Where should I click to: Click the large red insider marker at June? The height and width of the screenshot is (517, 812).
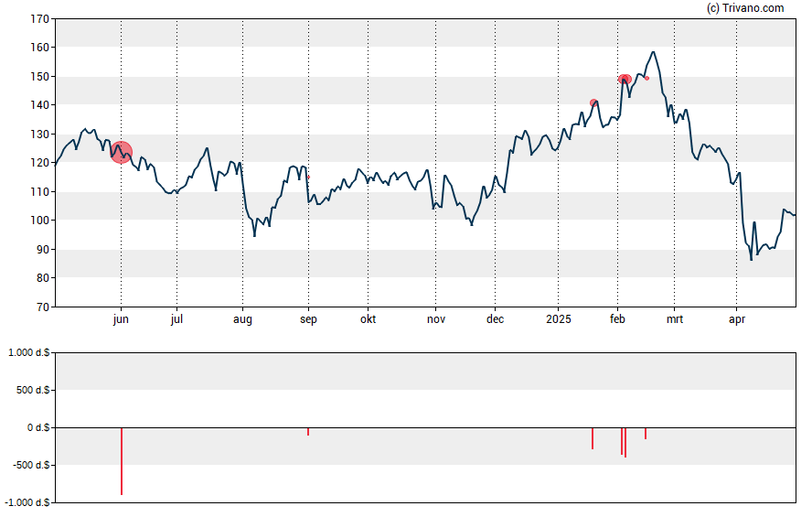pos(122,152)
